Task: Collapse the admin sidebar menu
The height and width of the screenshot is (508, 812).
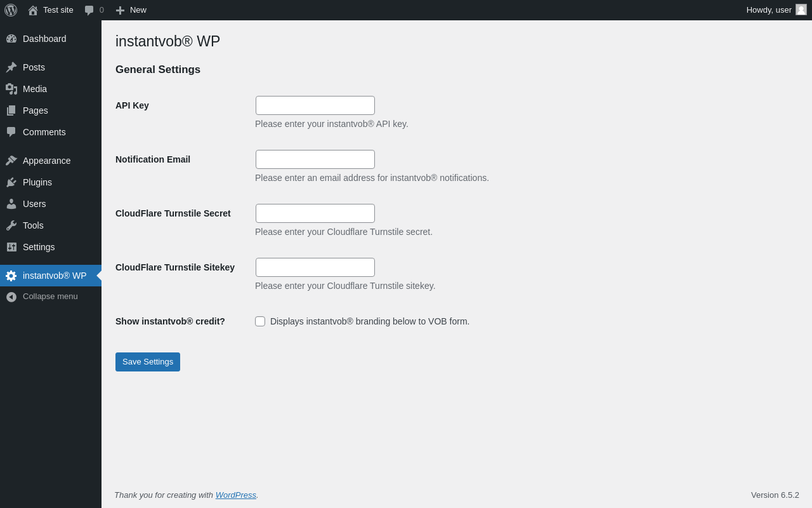Action: (x=51, y=297)
